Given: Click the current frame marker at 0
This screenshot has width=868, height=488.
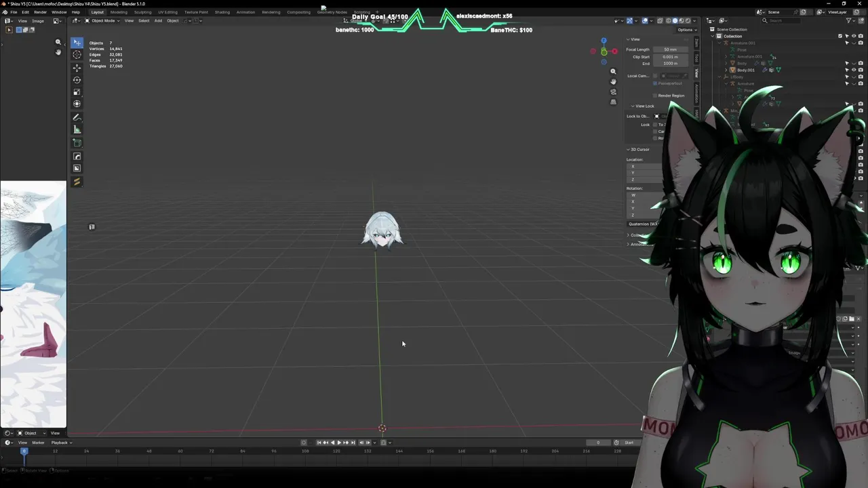Looking at the screenshot, I should coord(24,451).
